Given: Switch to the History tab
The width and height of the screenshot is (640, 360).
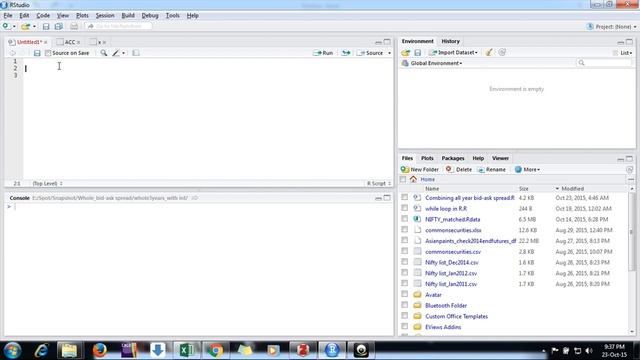Looking at the screenshot, I should [451, 41].
